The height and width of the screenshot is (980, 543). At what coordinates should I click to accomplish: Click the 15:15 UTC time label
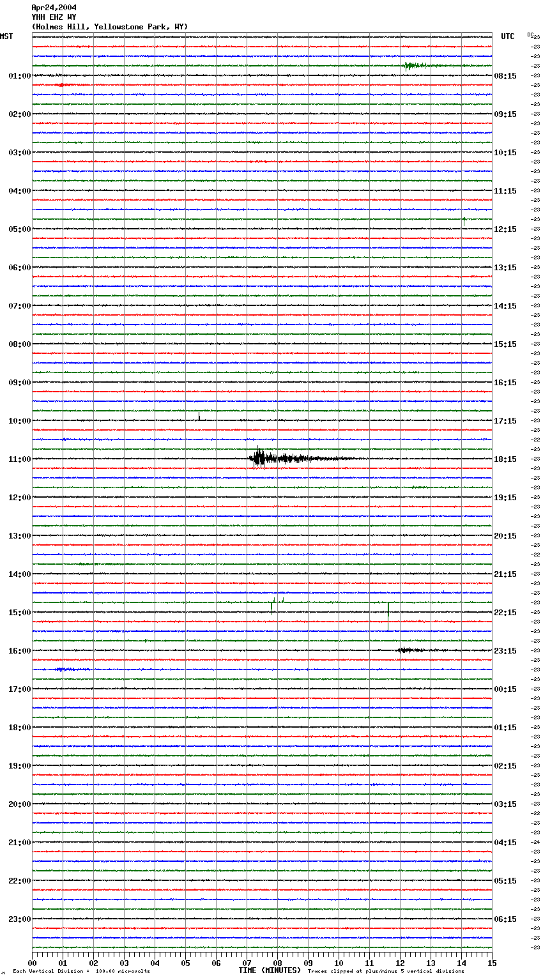click(505, 344)
